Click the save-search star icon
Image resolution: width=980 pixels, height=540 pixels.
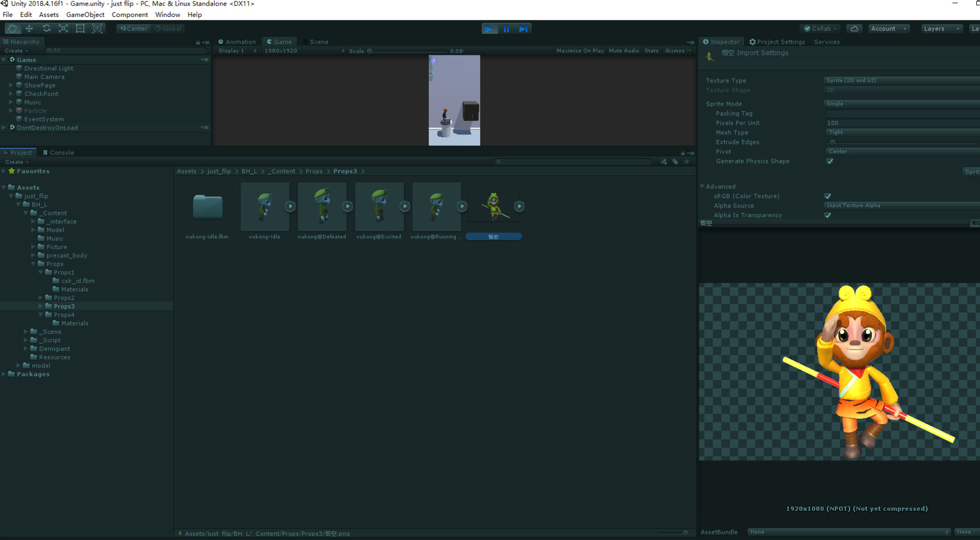(x=687, y=162)
